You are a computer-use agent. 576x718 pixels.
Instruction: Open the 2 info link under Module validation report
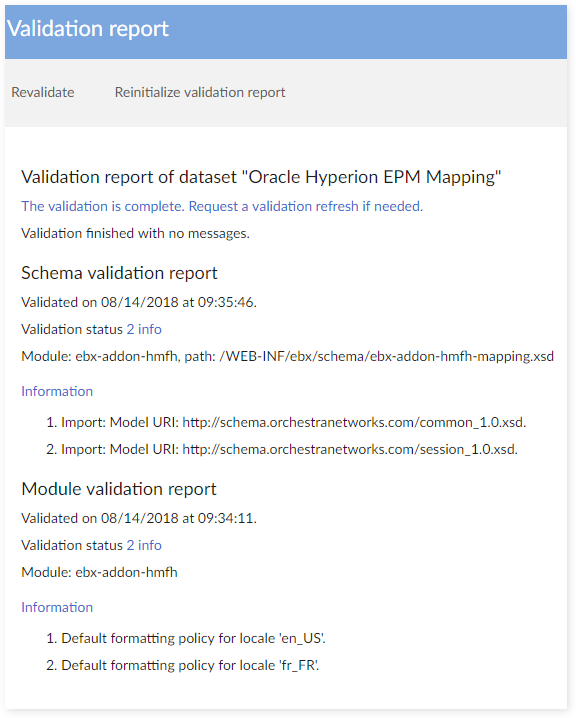(x=144, y=545)
